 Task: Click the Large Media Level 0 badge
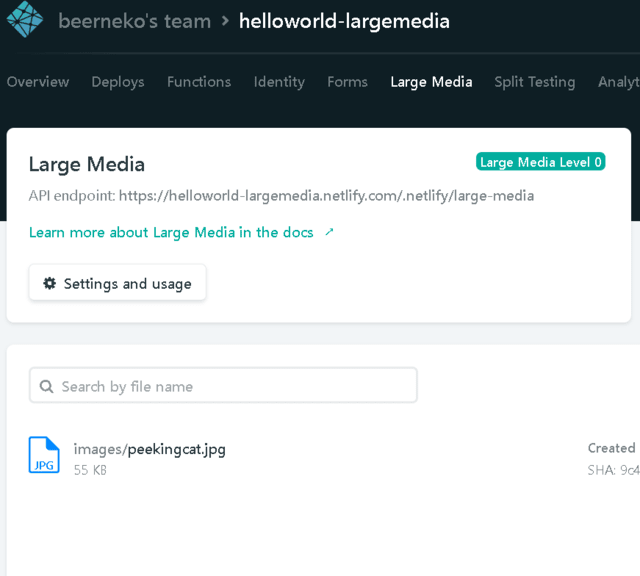(x=540, y=162)
